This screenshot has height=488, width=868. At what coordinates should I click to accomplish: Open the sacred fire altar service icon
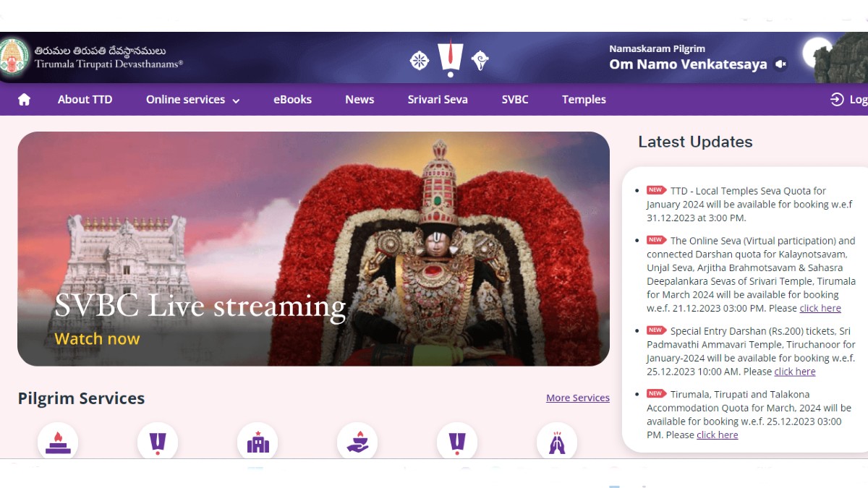pos(58,442)
